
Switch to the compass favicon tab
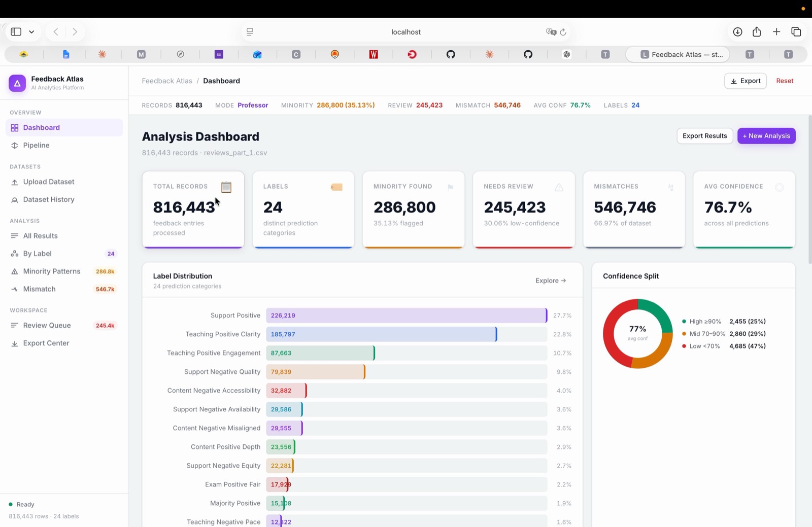(x=180, y=54)
